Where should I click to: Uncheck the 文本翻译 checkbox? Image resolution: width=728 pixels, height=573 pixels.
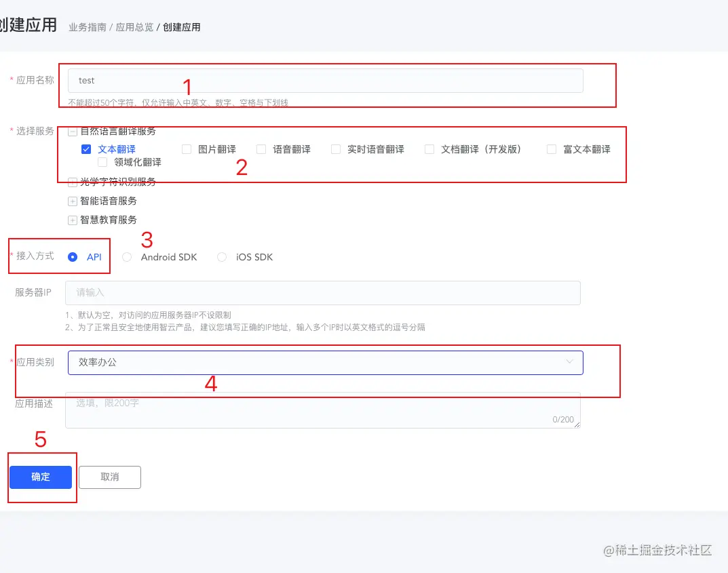[86, 149]
